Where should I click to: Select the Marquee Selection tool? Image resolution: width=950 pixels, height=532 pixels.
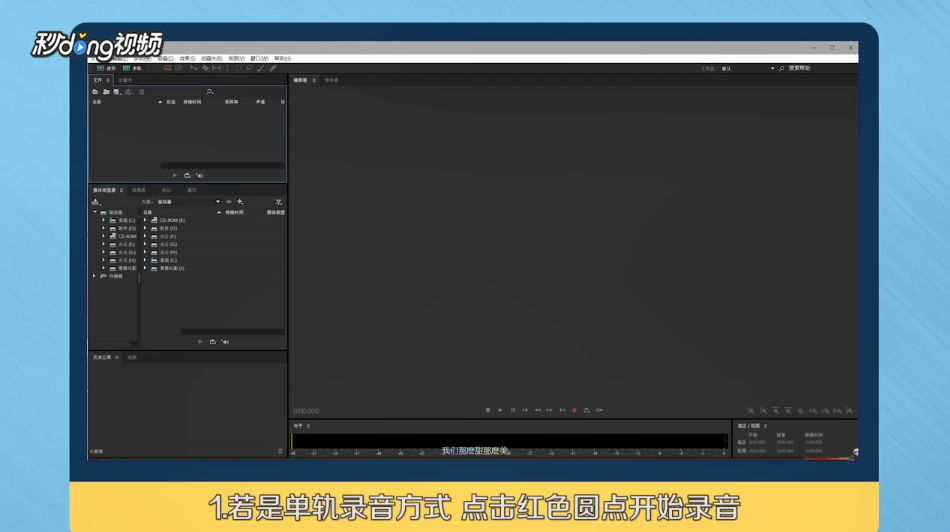tap(239, 68)
